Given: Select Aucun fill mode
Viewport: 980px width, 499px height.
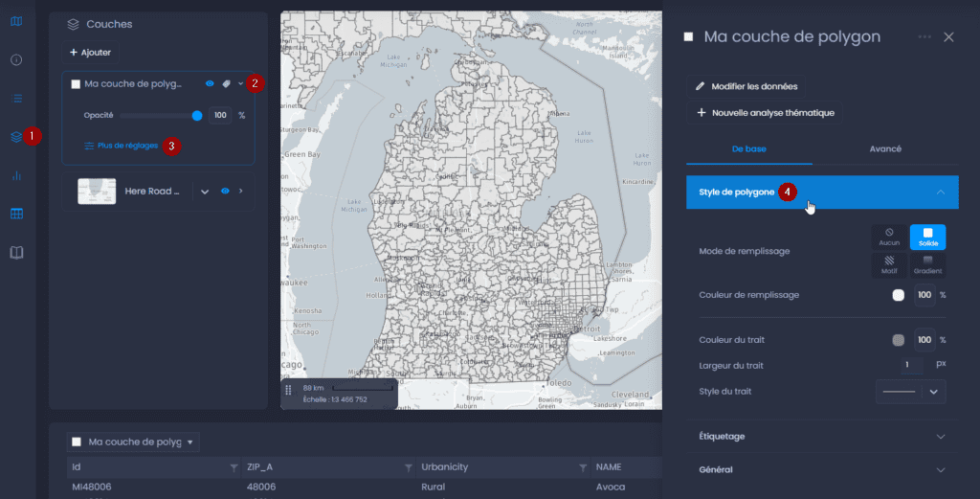Looking at the screenshot, I should [x=889, y=237].
